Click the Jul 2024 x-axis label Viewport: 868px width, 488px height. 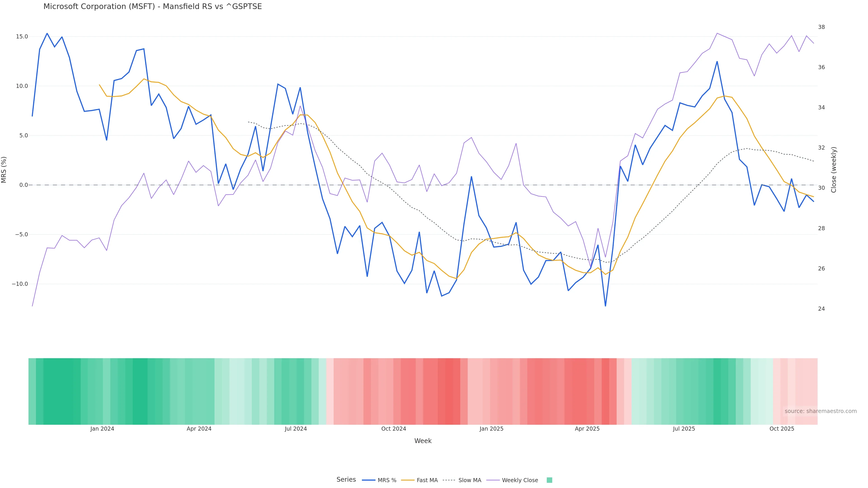tap(295, 429)
